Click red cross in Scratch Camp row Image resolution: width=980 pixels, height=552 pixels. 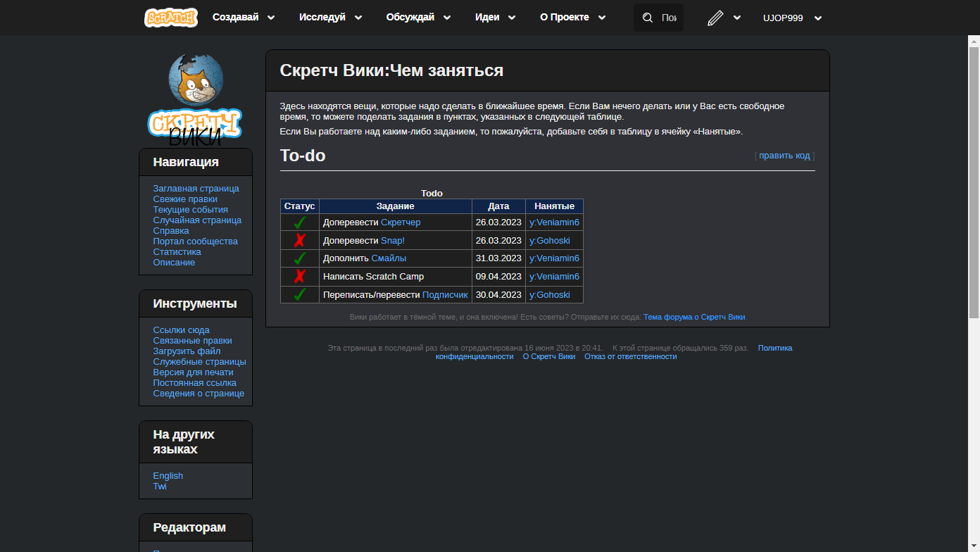tap(300, 276)
